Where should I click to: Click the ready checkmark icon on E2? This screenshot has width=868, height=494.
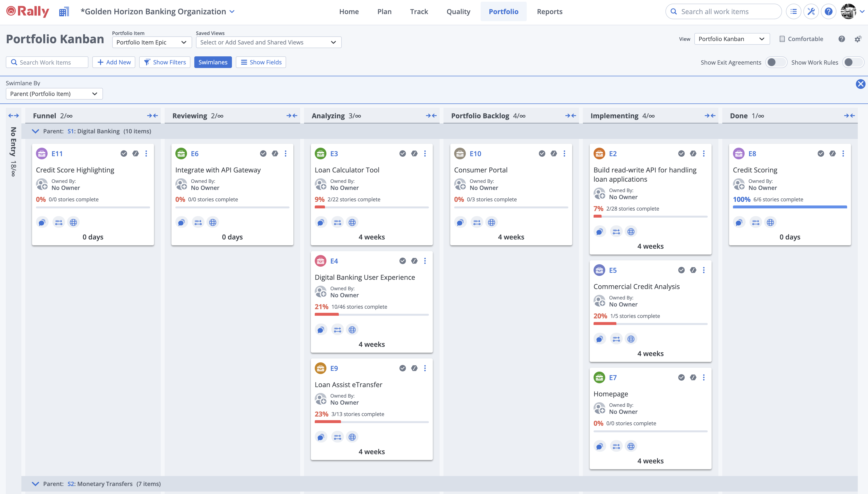[681, 154]
